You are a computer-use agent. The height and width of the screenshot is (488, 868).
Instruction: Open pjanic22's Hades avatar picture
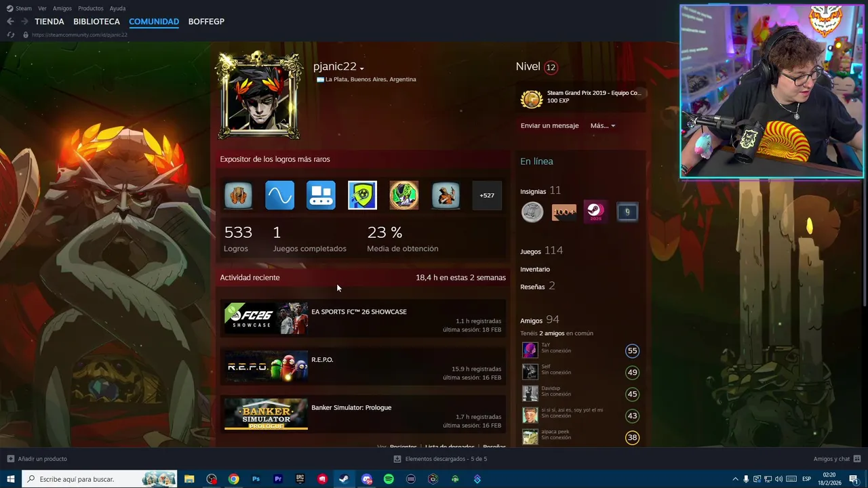pyautogui.click(x=259, y=95)
